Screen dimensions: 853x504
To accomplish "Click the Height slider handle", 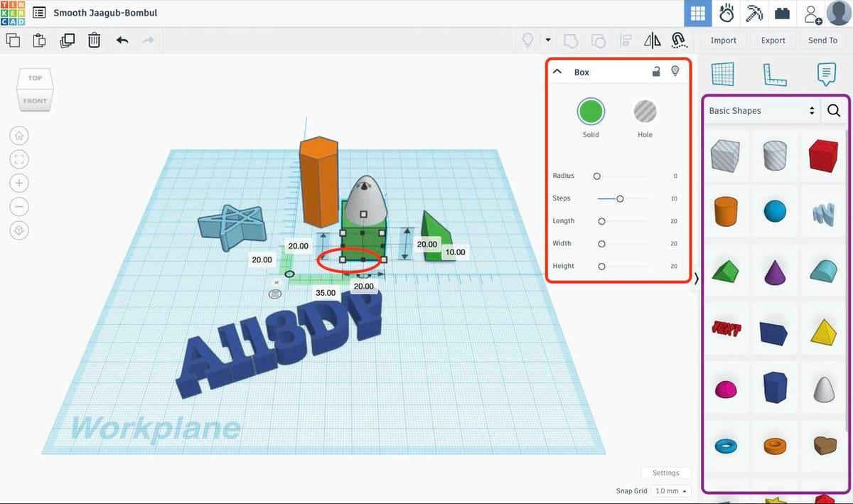I will point(601,267).
